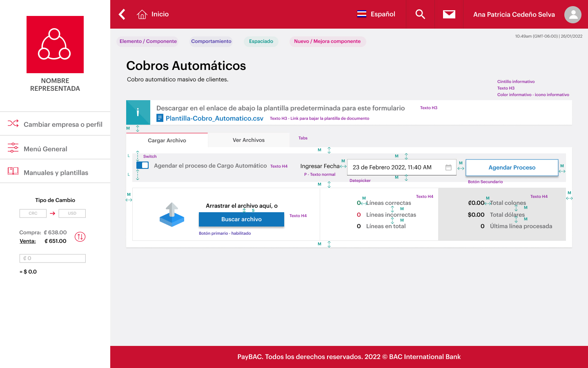Click the Agendar Proceso button
588x368 pixels.
click(x=512, y=167)
